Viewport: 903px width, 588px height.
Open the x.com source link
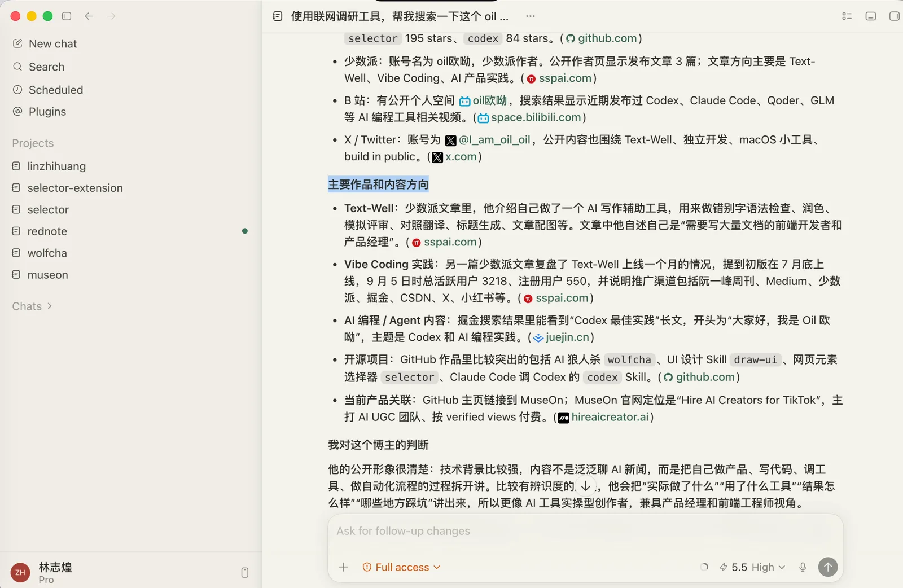click(455, 157)
